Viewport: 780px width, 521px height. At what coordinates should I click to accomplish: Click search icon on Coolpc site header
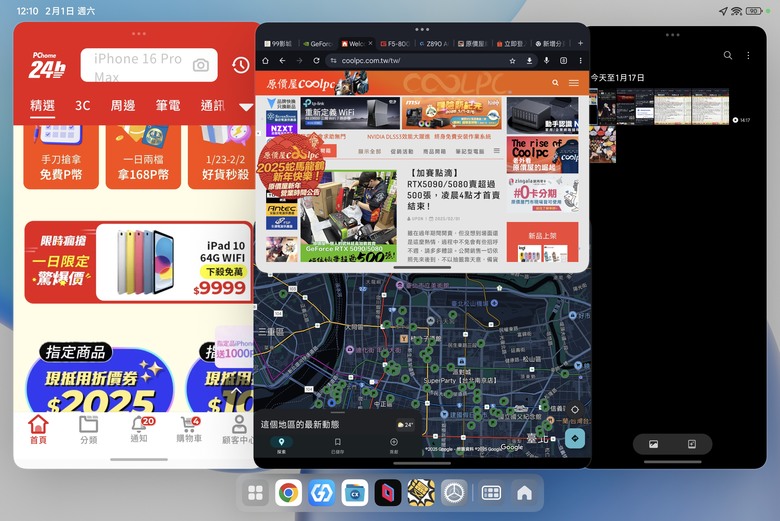[555, 83]
